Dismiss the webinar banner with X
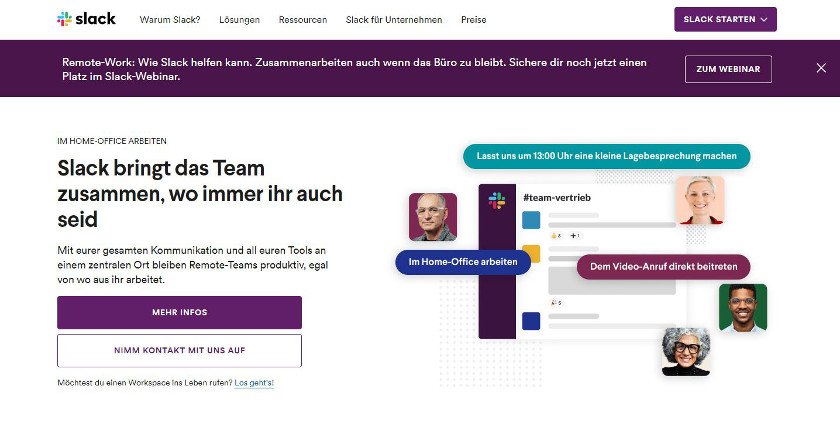The image size is (840, 434). coord(821,68)
